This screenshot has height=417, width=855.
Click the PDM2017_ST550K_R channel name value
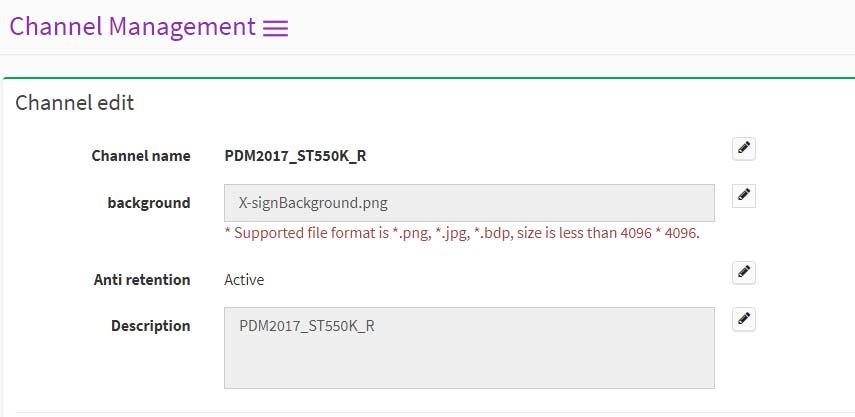coord(295,156)
